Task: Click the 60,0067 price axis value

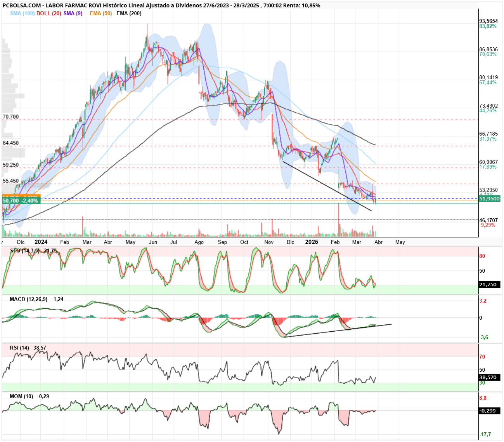Action: pyautogui.click(x=488, y=162)
